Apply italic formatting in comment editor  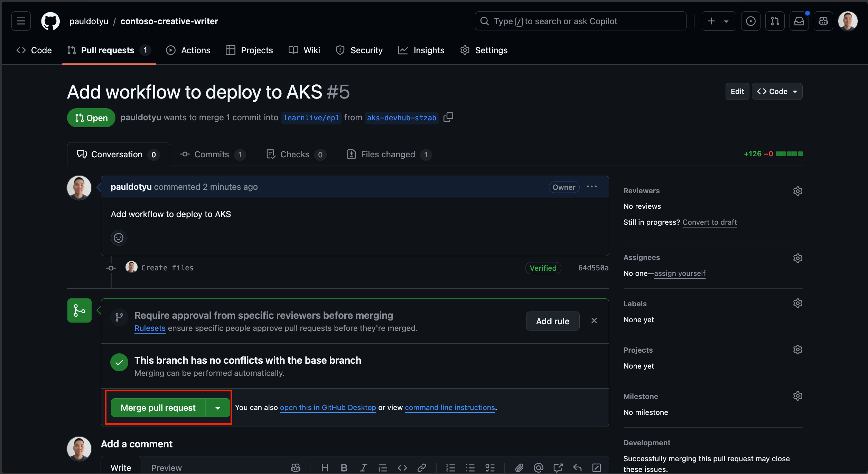point(363,468)
